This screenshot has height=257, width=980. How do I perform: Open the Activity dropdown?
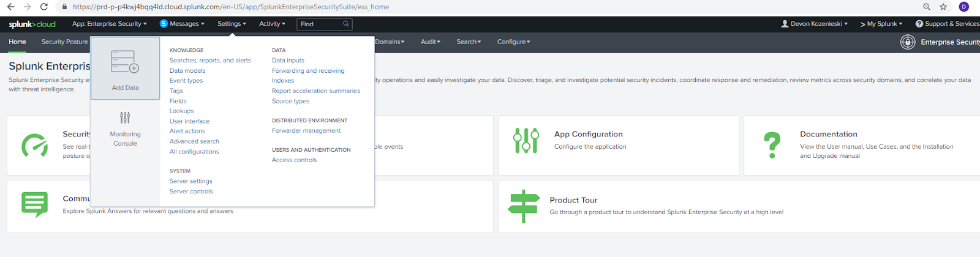(272, 24)
